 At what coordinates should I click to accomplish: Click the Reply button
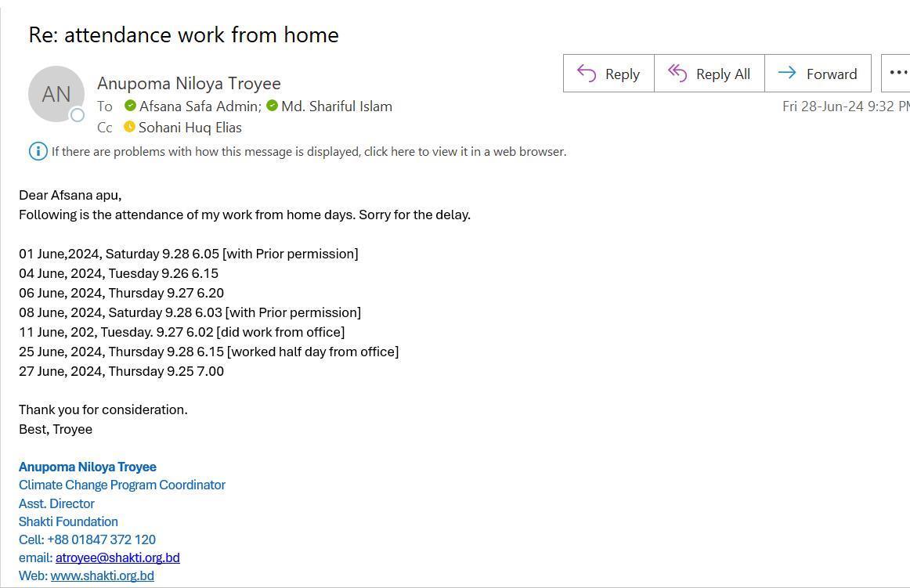[608, 74]
